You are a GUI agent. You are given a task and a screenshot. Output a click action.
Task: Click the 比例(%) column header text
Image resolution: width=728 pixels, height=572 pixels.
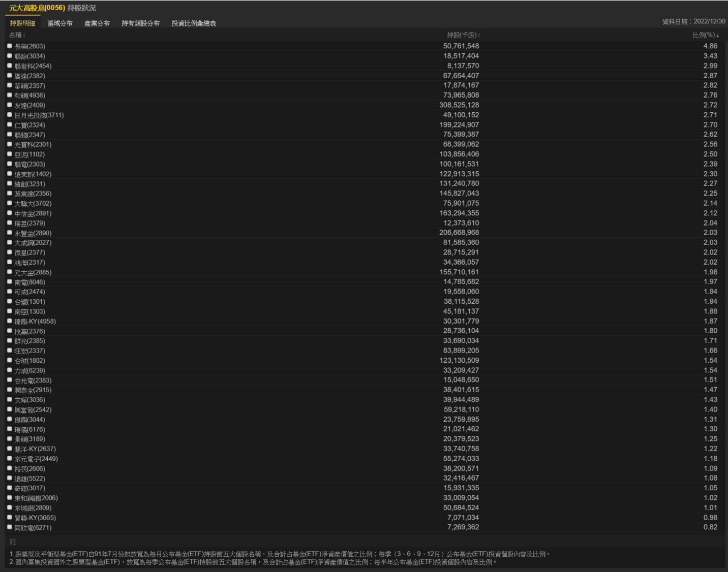click(704, 35)
